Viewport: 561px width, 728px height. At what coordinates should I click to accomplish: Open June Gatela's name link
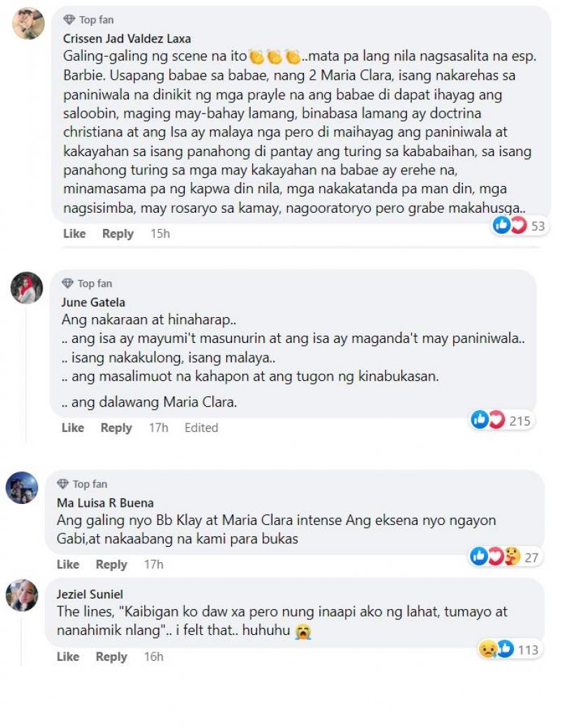(93, 302)
